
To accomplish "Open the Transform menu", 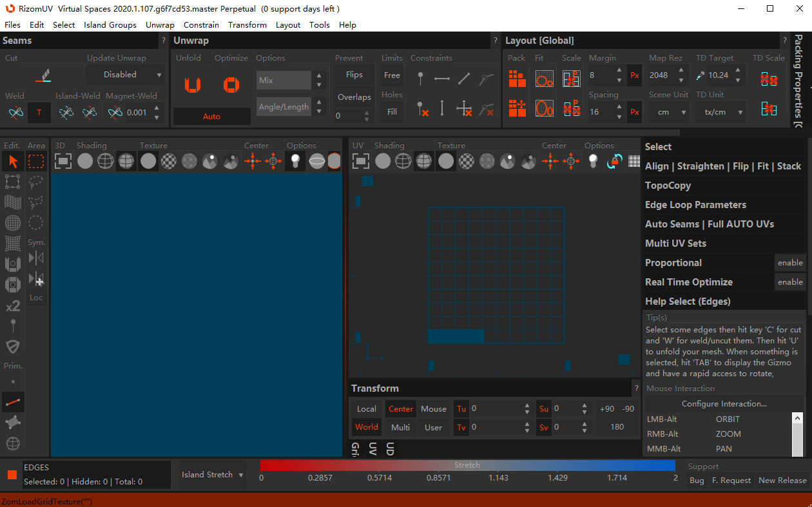I will 247,25.
